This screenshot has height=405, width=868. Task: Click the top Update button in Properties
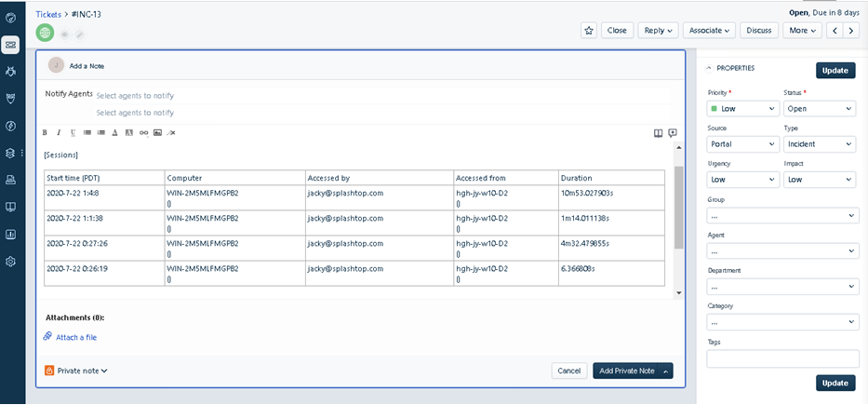tap(835, 71)
